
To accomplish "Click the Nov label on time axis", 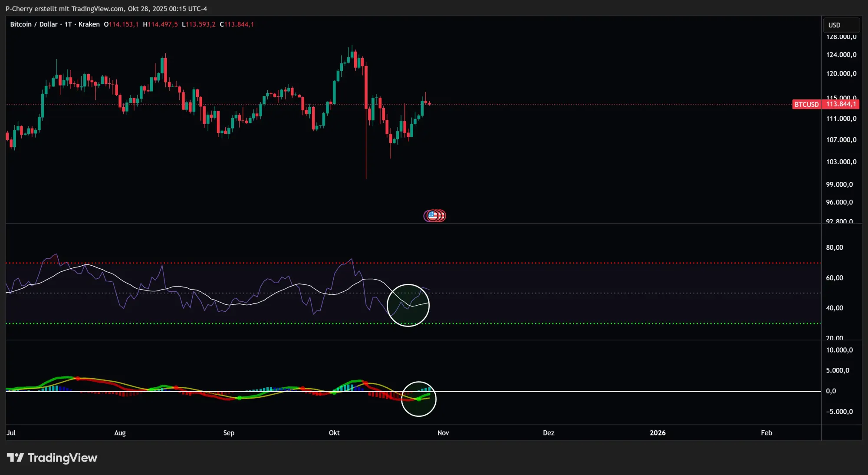I will [443, 432].
